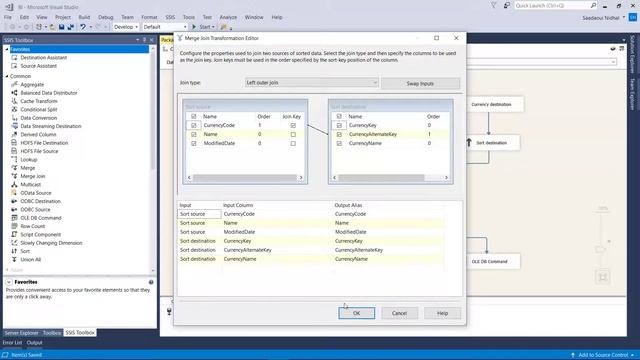Click Sort source horizontal scrollbar
Viewport: 640px width, 360px height.
pyautogui.click(x=245, y=178)
